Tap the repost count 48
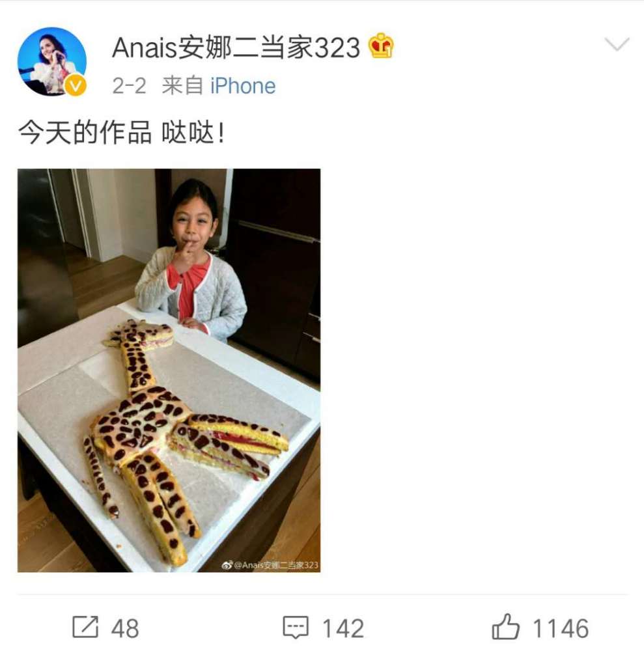This screenshot has height=651, width=644. [x=125, y=628]
